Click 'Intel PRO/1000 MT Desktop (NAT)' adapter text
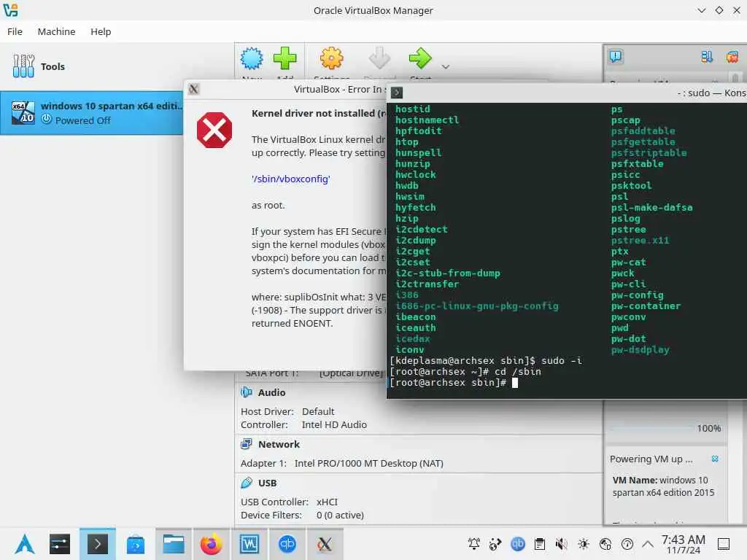The height and width of the screenshot is (560, 747). [368, 463]
